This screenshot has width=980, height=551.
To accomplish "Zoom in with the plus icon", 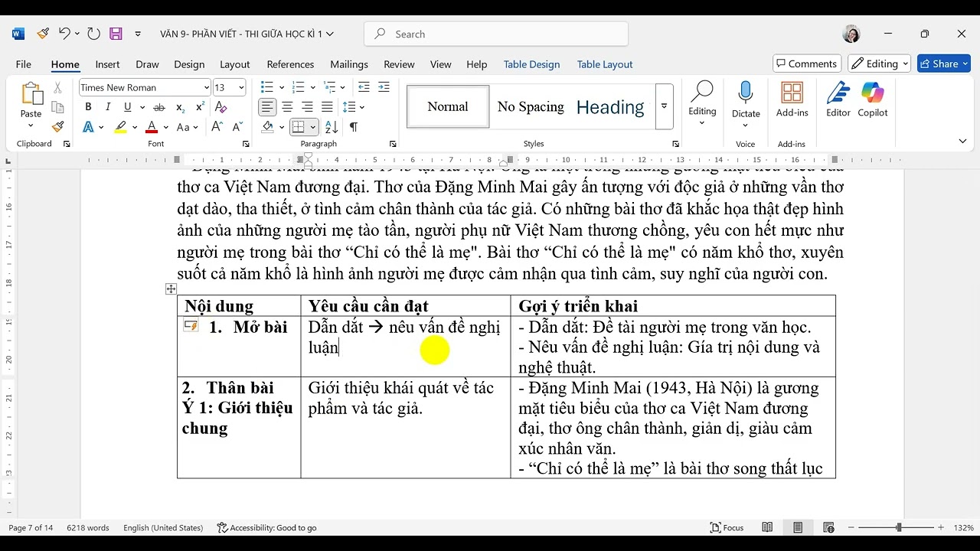I will [x=941, y=527].
